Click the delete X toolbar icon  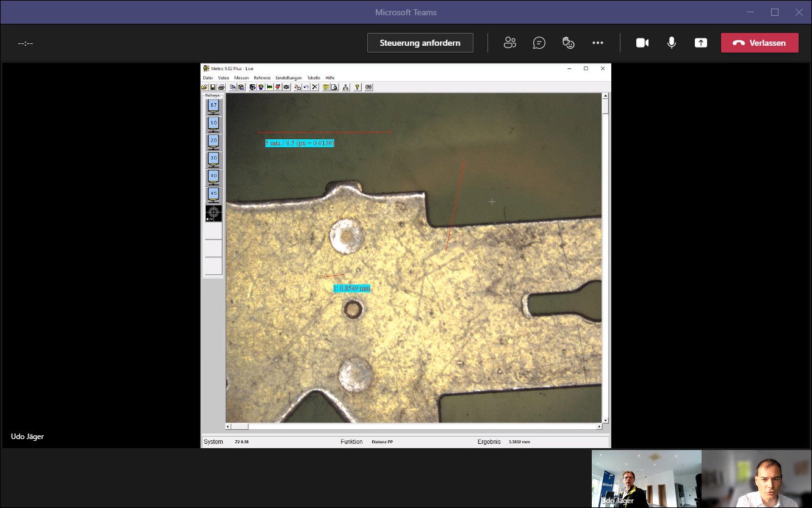tap(315, 87)
